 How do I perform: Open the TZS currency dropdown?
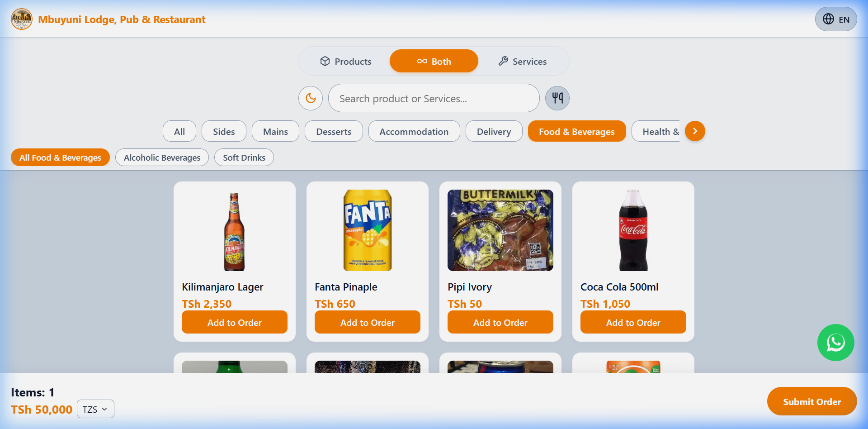pos(95,409)
